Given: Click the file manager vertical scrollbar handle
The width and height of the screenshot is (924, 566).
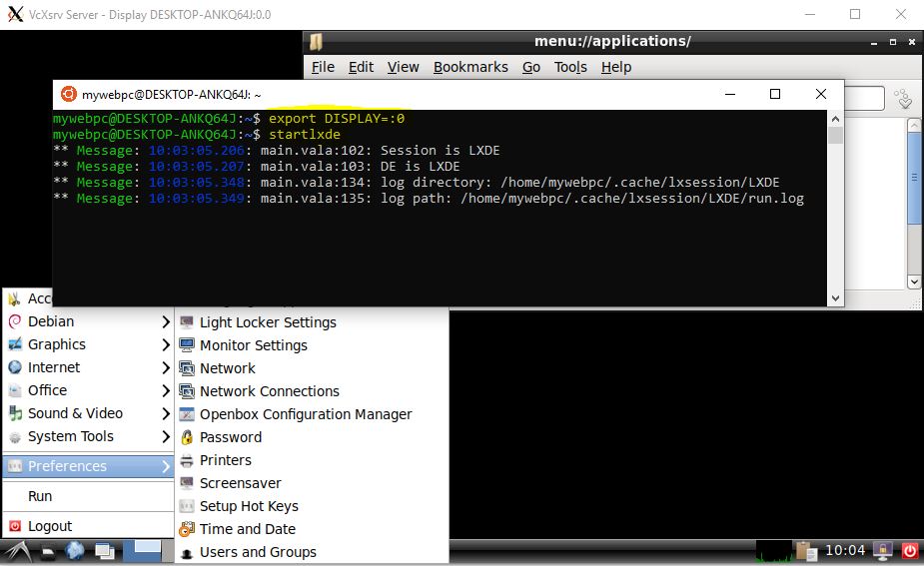Looking at the screenshot, I should coord(914,178).
